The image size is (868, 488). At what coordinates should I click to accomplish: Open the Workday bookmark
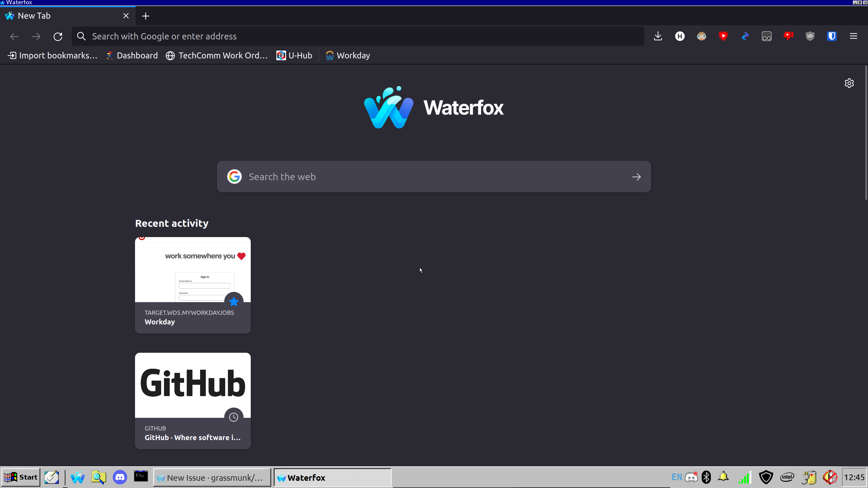pos(348,55)
